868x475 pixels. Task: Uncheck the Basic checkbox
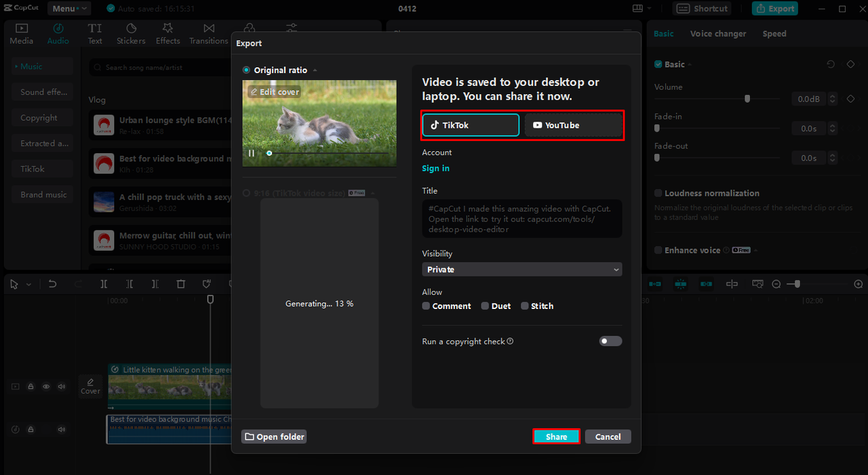(658, 64)
